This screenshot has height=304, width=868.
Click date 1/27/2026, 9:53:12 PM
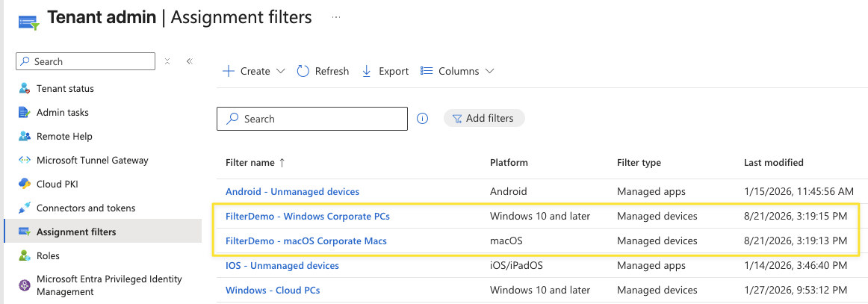796,290
